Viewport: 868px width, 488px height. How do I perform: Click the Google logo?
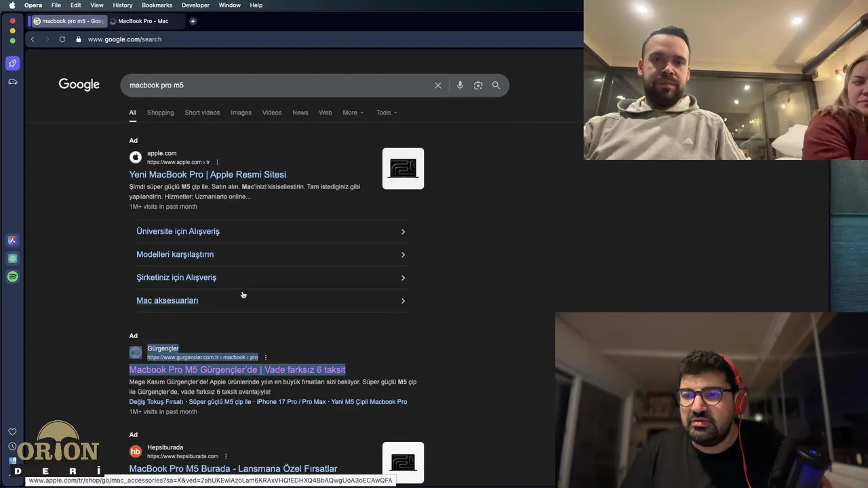[x=79, y=85]
